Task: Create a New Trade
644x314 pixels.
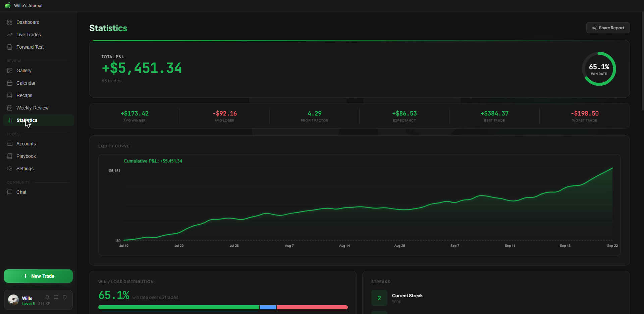Action: [38, 276]
